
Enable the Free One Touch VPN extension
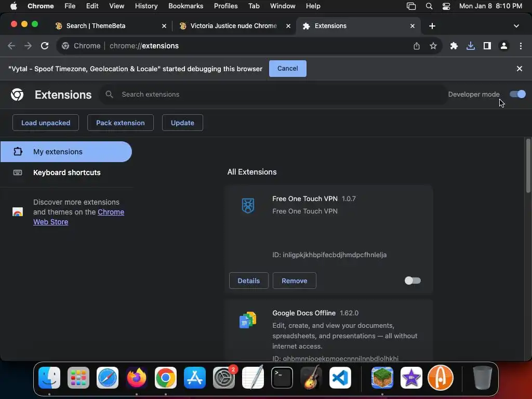413,281
